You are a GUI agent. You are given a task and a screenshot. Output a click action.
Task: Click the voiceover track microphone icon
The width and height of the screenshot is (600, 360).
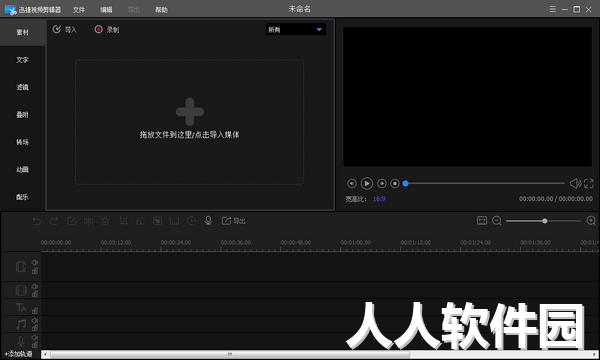(21, 341)
